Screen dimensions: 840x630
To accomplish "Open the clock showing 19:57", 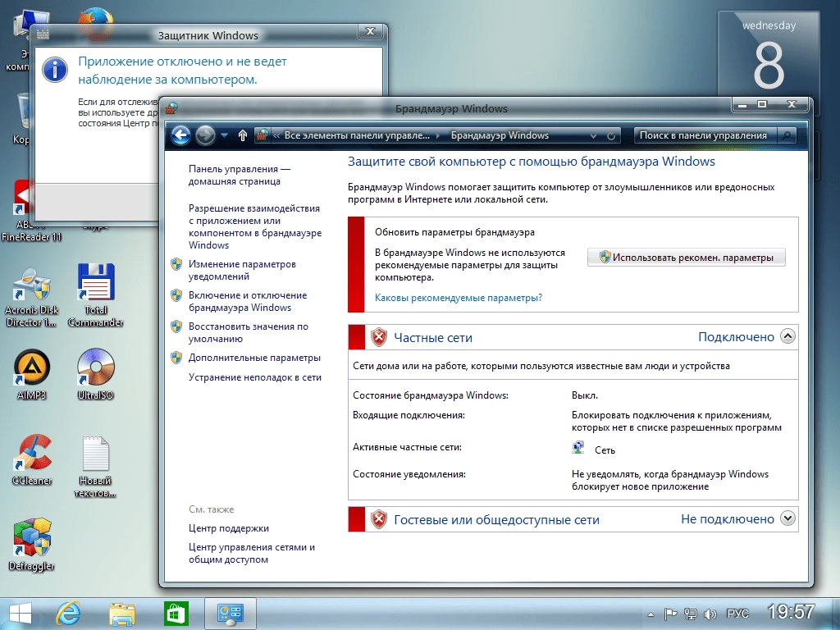I will coord(792,612).
